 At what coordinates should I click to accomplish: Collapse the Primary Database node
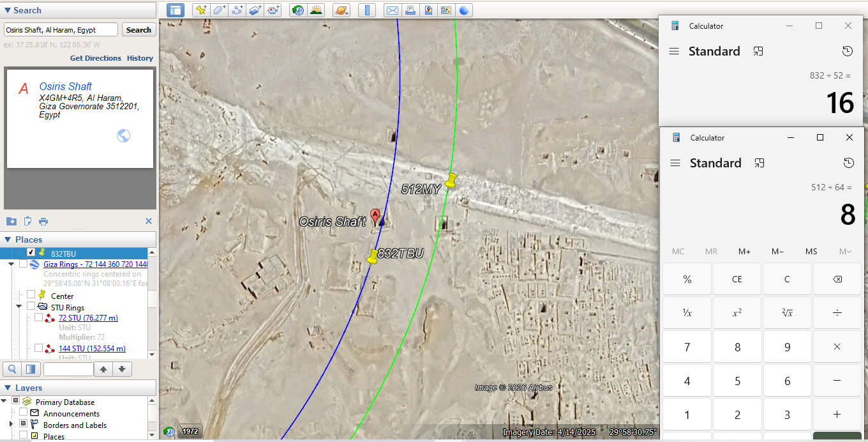coord(4,401)
